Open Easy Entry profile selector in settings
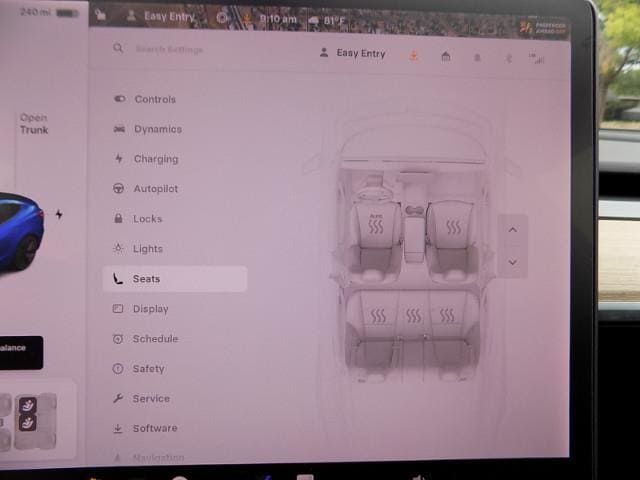This screenshot has height=480, width=640. 352,53
